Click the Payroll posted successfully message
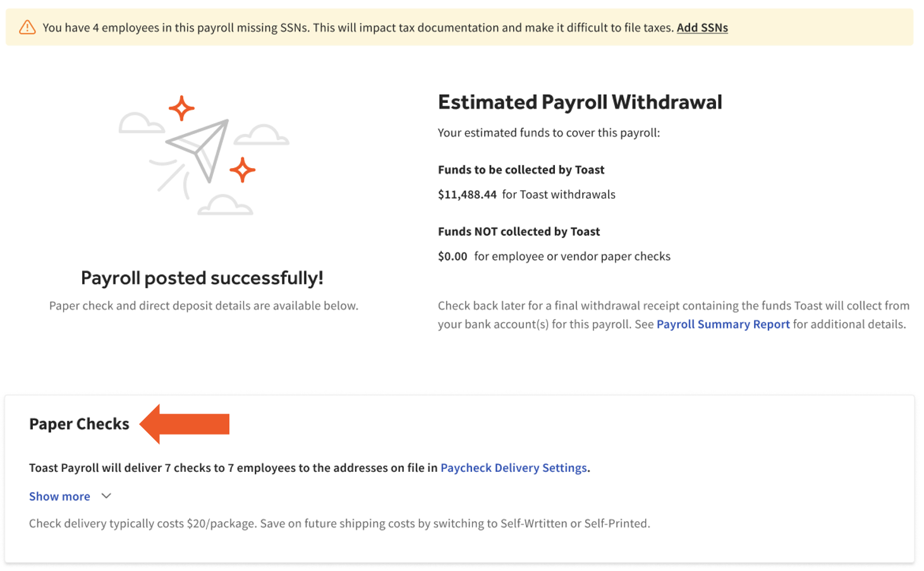 (x=202, y=277)
